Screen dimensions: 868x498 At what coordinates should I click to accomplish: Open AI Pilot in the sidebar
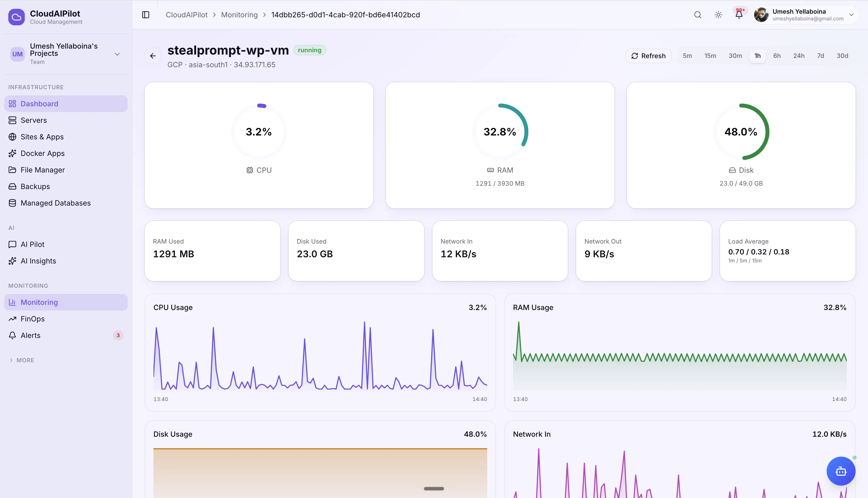point(66,244)
